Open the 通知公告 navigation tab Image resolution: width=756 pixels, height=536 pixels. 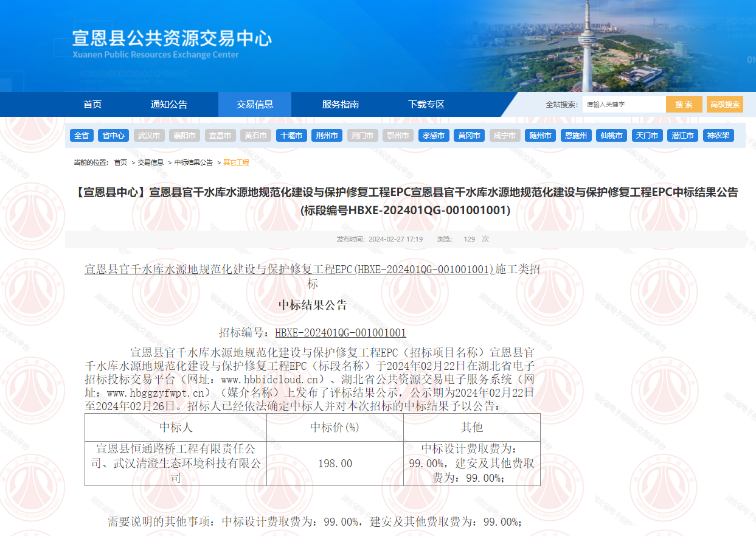point(169,104)
